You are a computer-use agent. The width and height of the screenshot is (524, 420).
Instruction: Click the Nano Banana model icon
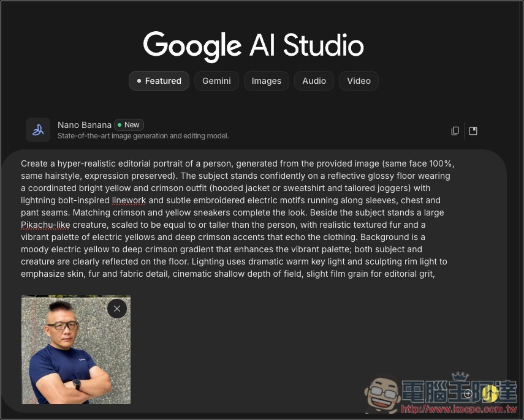pyautogui.click(x=38, y=130)
